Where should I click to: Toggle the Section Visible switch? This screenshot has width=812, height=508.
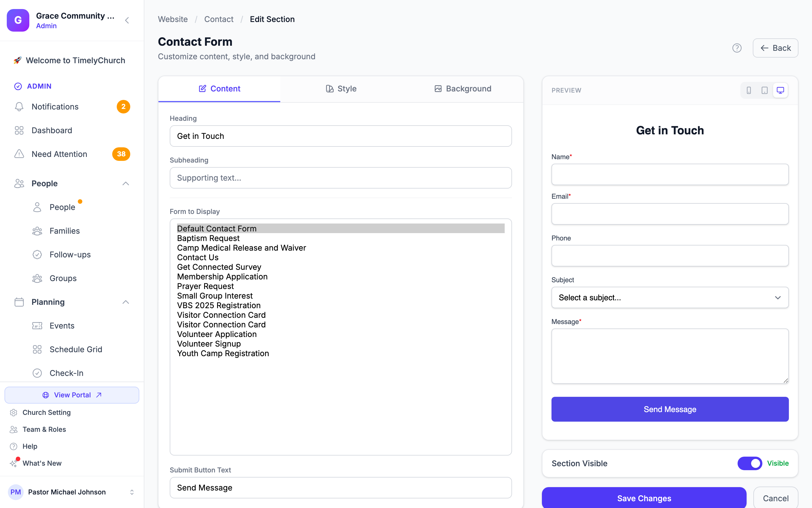(750, 463)
